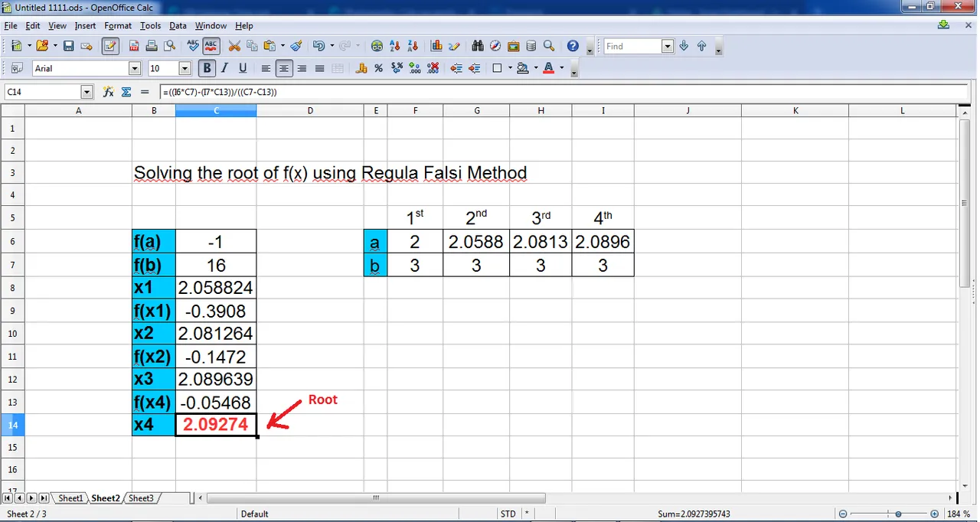Apply Percent number format icon
This screenshot has height=522, width=980.
pos(379,69)
